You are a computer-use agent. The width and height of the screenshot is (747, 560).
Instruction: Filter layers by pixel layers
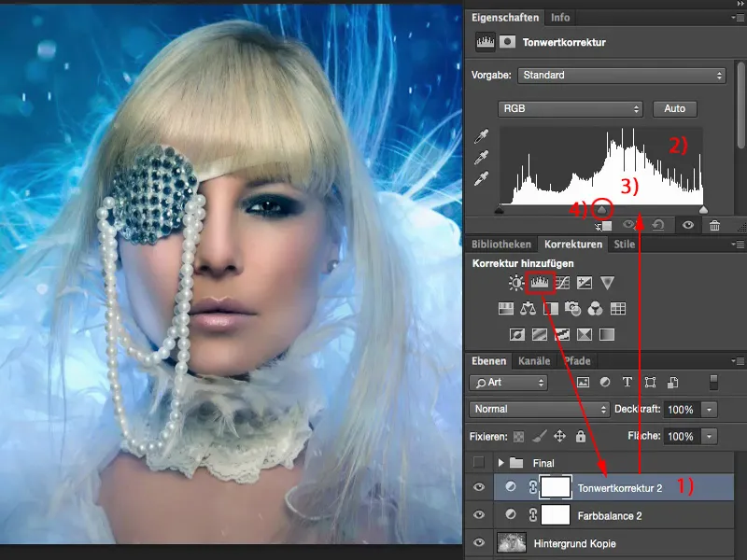pos(583,382)
